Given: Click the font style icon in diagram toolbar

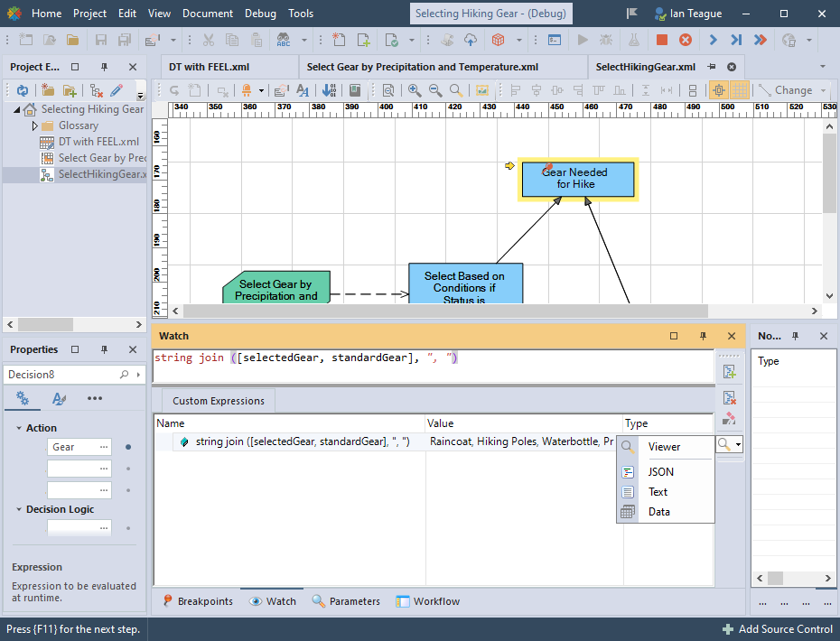Looking at the screenshot, I should pos(303,90).
